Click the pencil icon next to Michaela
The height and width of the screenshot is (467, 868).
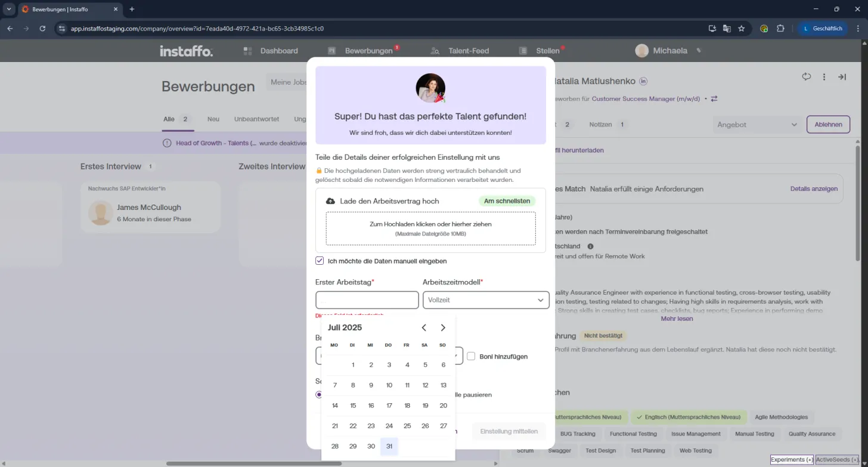pyautogui.click(x=699, y=51)
